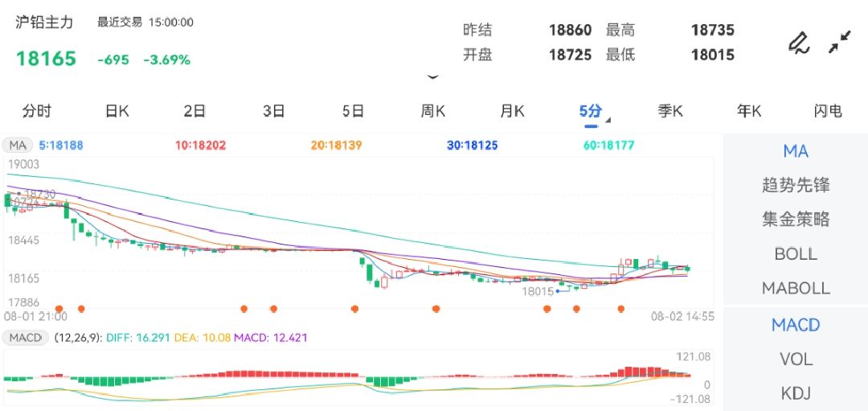Click the 60:18177 MA60 value

click(609, 146)
